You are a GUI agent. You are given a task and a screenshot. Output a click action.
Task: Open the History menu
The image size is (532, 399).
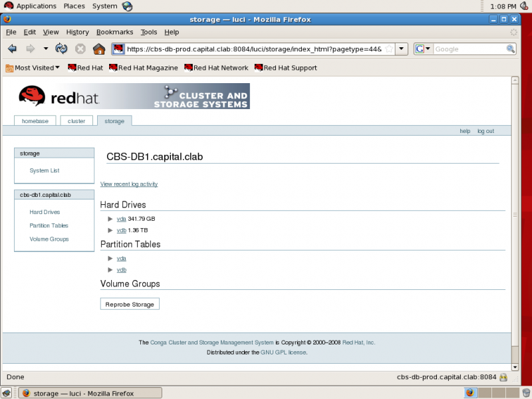tap(77, 32)
